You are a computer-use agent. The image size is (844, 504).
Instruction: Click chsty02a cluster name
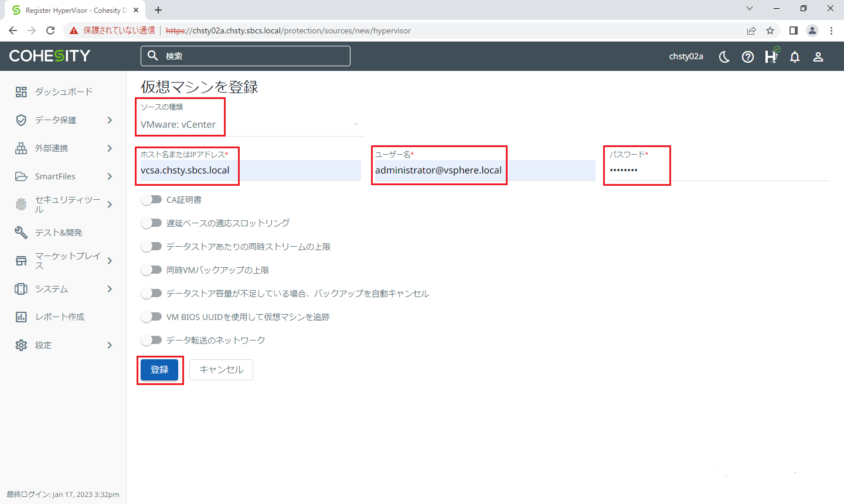point(686,57)
